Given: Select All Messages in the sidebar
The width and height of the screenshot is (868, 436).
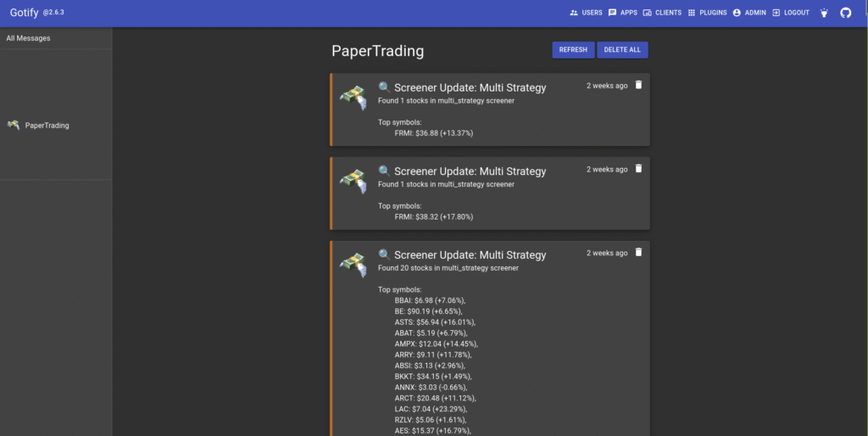Looking at the screenshot, I should 28,38.
